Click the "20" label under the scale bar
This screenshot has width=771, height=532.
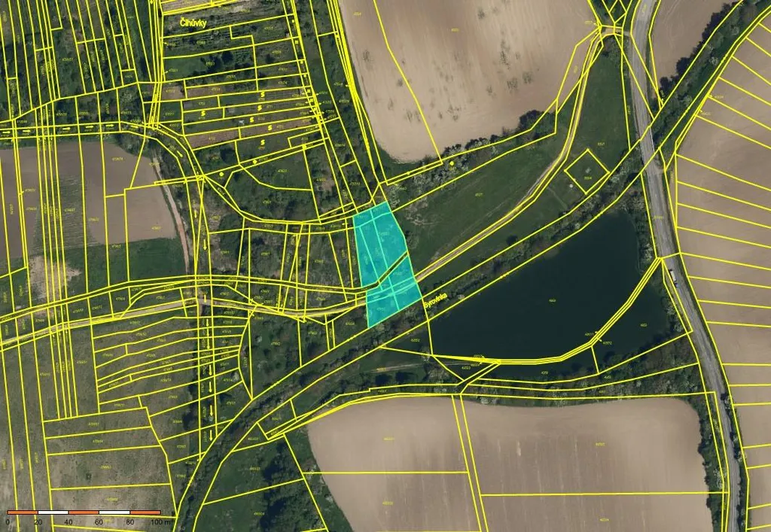point(38,521)
